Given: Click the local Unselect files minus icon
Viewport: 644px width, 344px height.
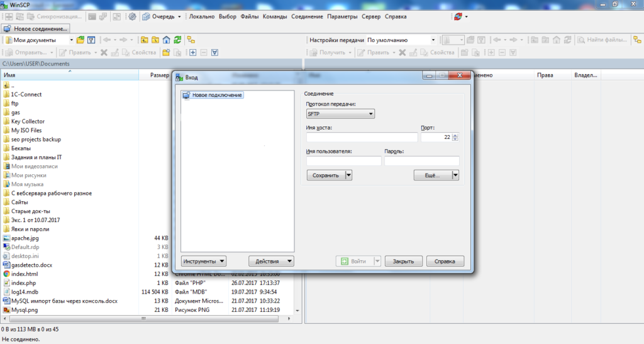Looking at the screenshot, I should (204, 53).
